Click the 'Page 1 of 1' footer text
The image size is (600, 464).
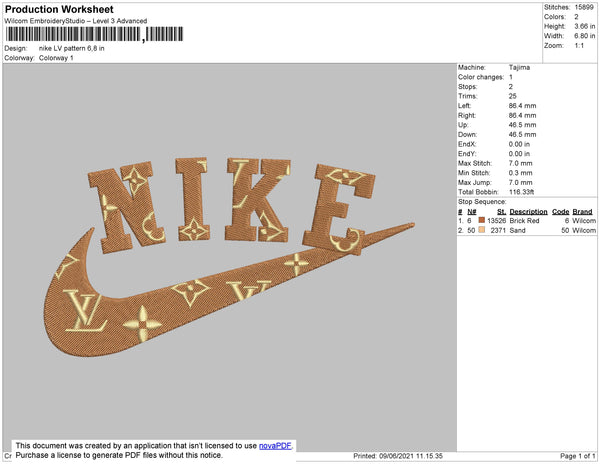click(577, 456)
